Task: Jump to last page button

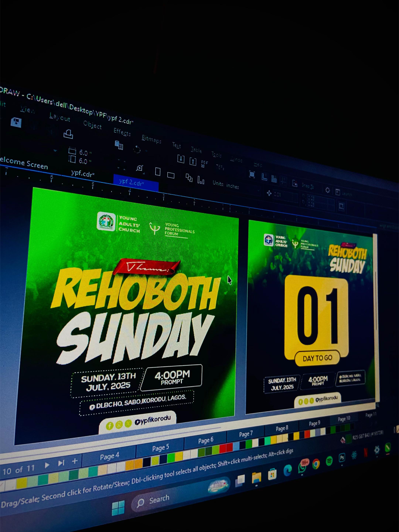Action: 61,463
